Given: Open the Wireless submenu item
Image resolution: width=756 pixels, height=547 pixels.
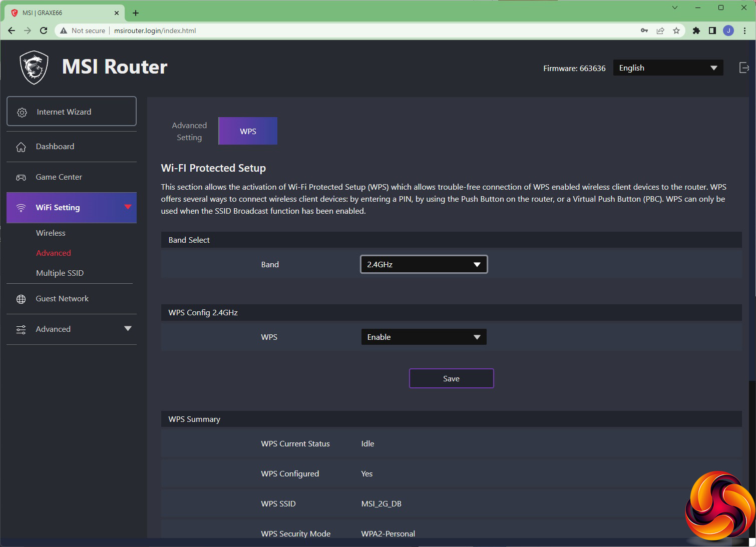Looking at the screenshot, I should point(51,233).
